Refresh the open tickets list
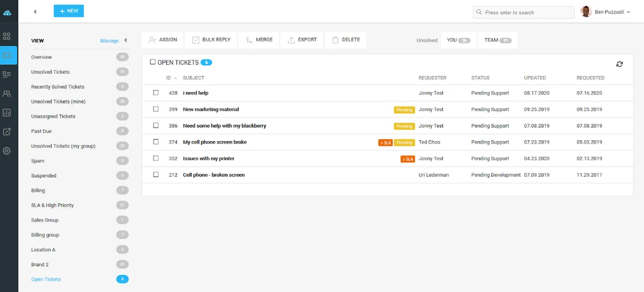The width and height of the screenshot is (644, 292). click(x=619, y=64)
